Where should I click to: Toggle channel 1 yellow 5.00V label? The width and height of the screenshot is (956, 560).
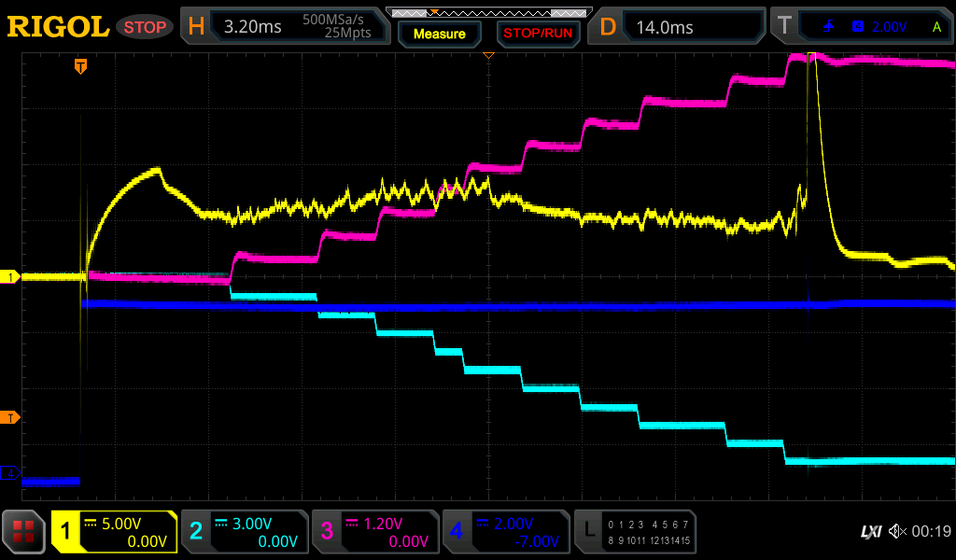(x=114, y=532)
